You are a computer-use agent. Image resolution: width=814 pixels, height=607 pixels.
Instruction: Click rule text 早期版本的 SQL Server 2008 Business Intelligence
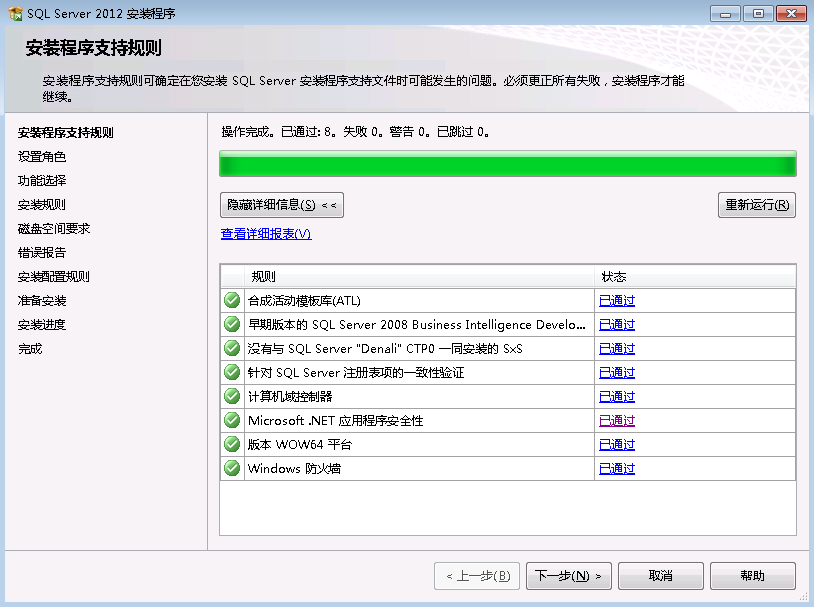tap(417, 325)
